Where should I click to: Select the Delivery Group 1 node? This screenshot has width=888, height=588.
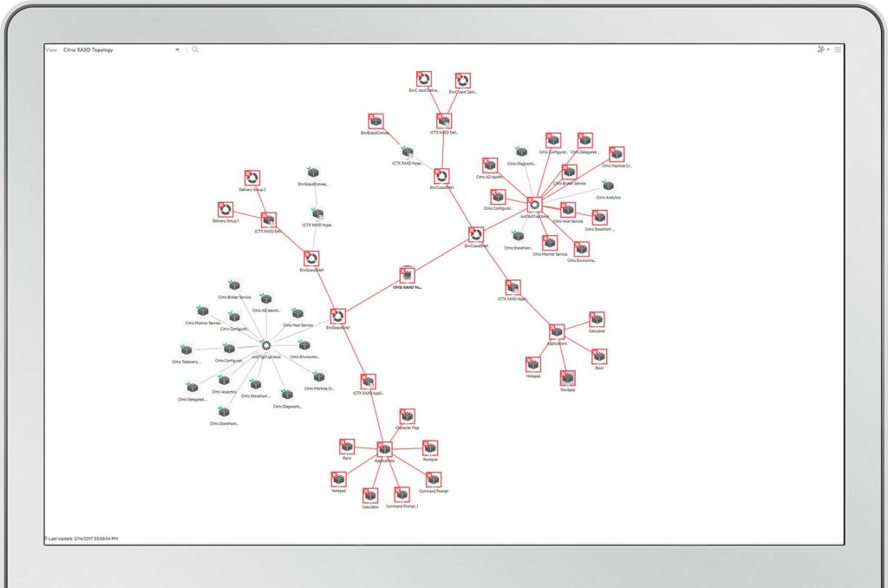225,210
